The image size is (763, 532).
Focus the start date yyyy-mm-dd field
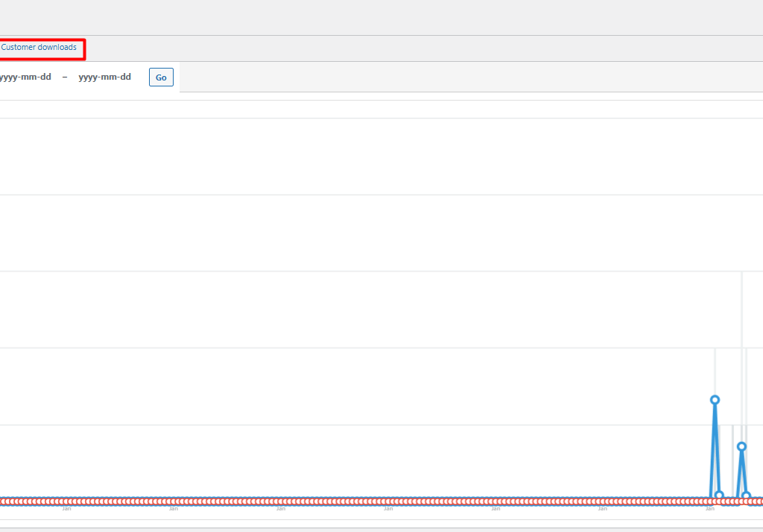(x=25, y=77)
